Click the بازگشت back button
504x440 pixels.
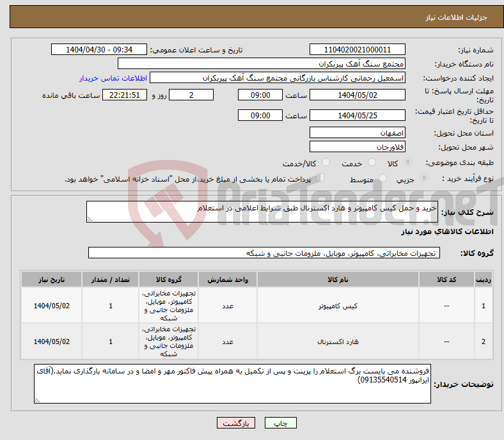click(x=236, y=423)
